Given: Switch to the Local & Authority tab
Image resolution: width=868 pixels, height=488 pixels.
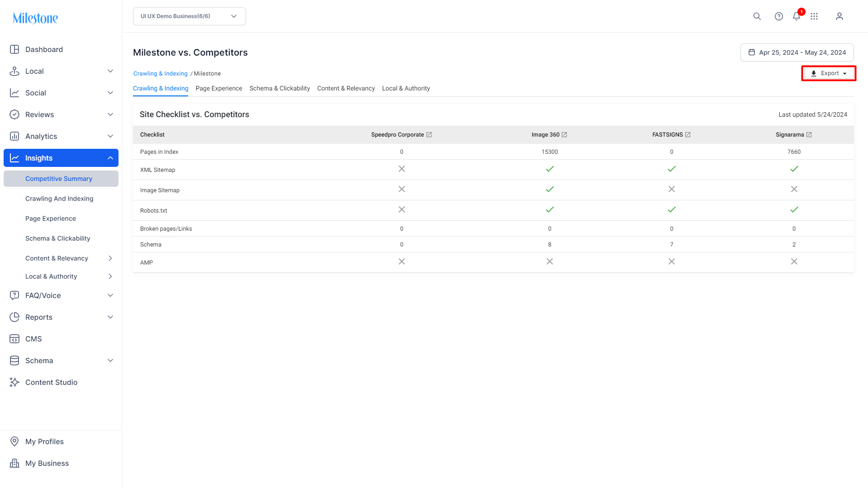Looking at the screenshot, I should (406, 89).
